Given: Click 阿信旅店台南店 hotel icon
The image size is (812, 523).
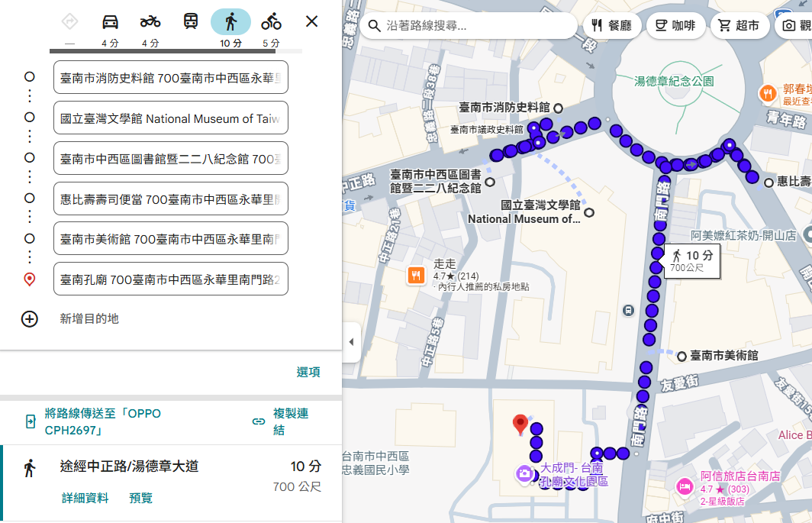Looking at the screenshot, I should tap(685, 486).
